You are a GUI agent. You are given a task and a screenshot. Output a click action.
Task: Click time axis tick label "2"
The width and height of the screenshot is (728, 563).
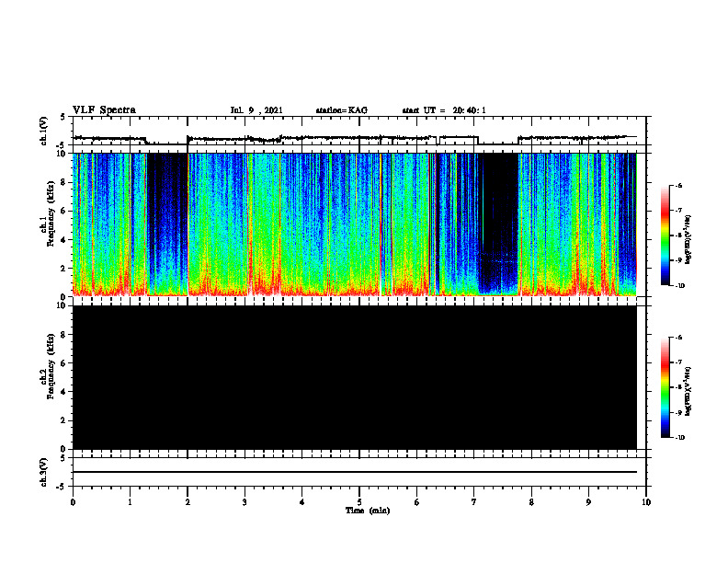click(188, 502)
